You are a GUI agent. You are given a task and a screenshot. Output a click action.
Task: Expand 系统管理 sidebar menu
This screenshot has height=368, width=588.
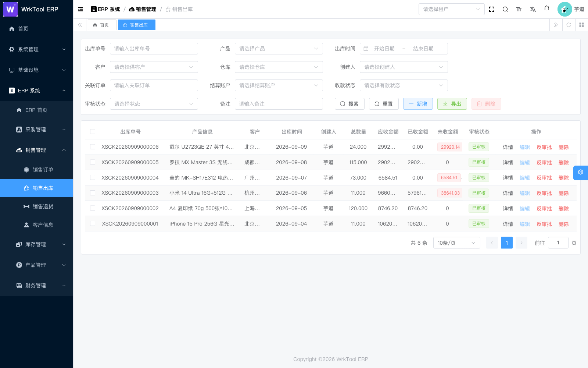[x=36, y=49]
